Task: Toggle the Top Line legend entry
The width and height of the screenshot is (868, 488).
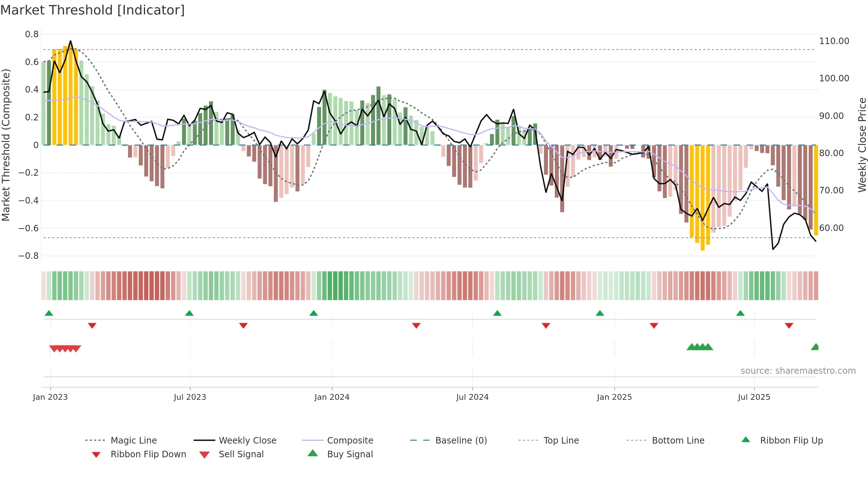Action: (548, 440)
